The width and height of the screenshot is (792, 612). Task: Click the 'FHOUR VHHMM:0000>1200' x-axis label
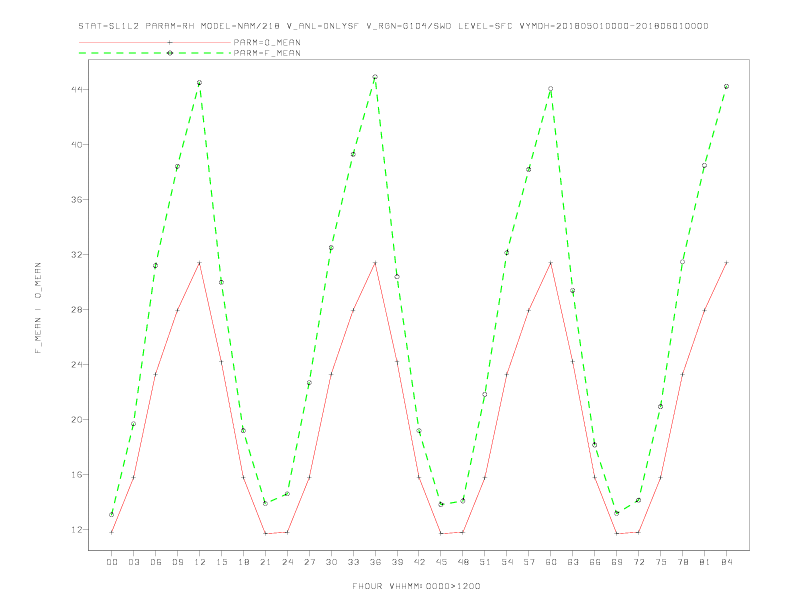(x=416, y=586)
